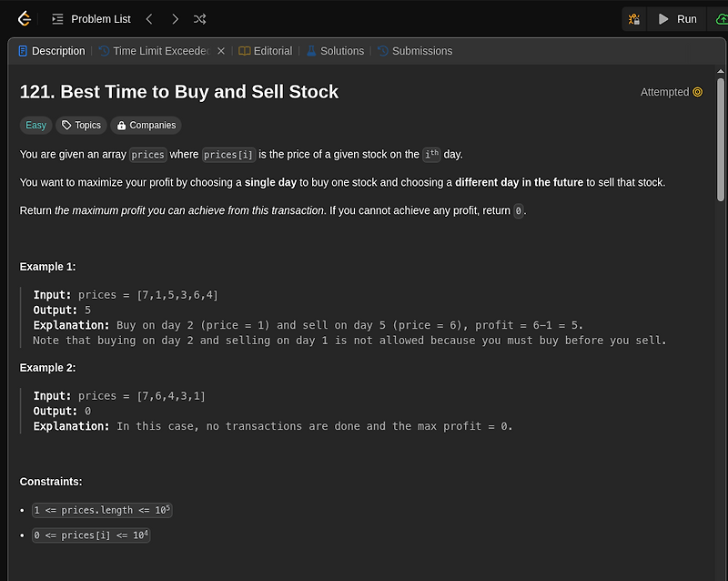Open the Editorial tab

click(266, 51)
